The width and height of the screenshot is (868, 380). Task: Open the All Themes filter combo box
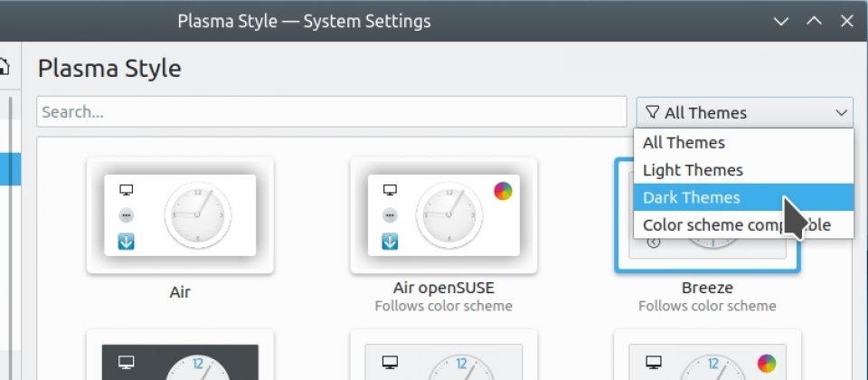[x=744, y=112]
